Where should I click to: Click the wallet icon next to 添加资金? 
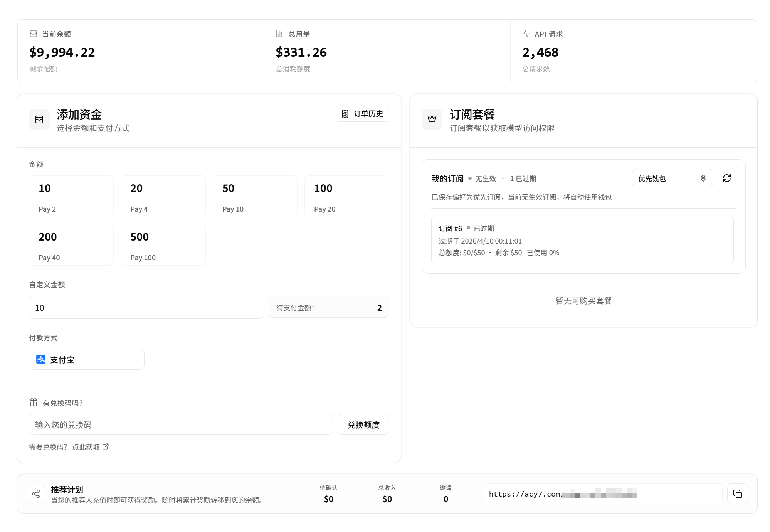tap(39, 120)
